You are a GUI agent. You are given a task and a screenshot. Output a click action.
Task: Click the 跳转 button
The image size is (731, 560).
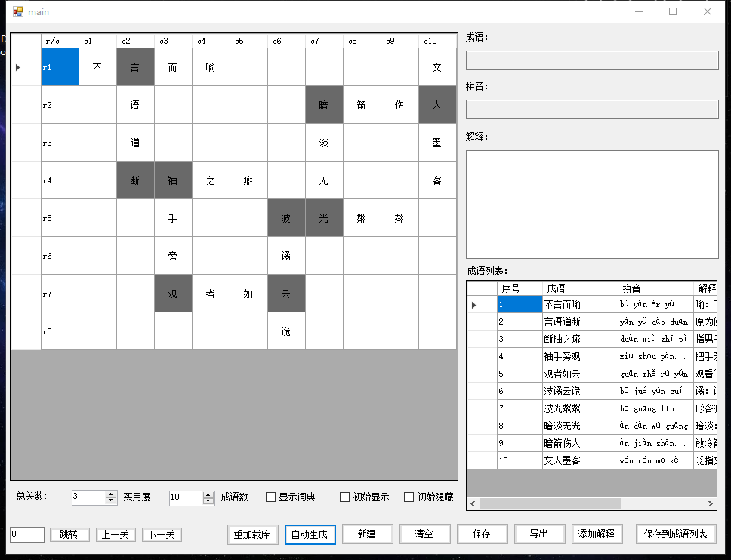(x=69, y=534)
